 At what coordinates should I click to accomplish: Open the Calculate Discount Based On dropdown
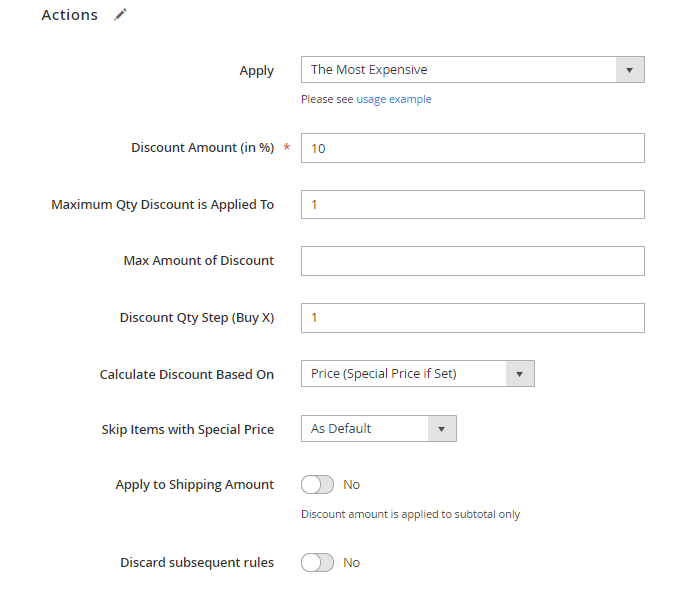tap(417, 374)
